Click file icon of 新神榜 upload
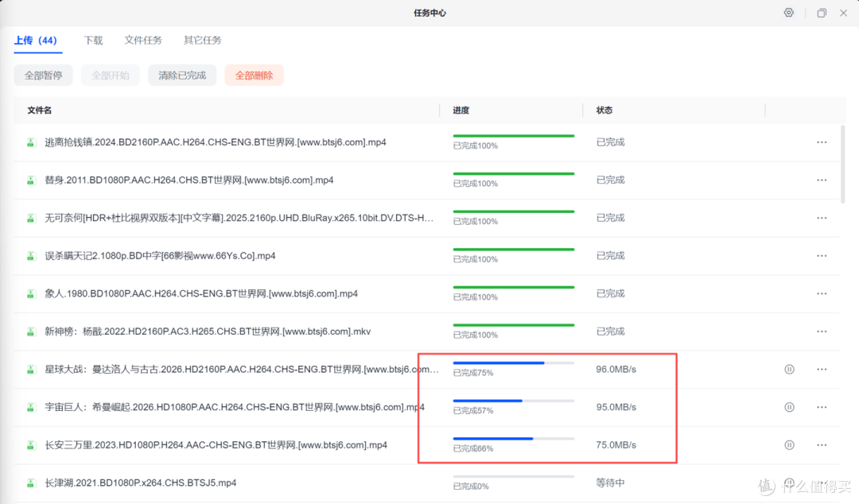859x504 pixels. tap(31, 331)
